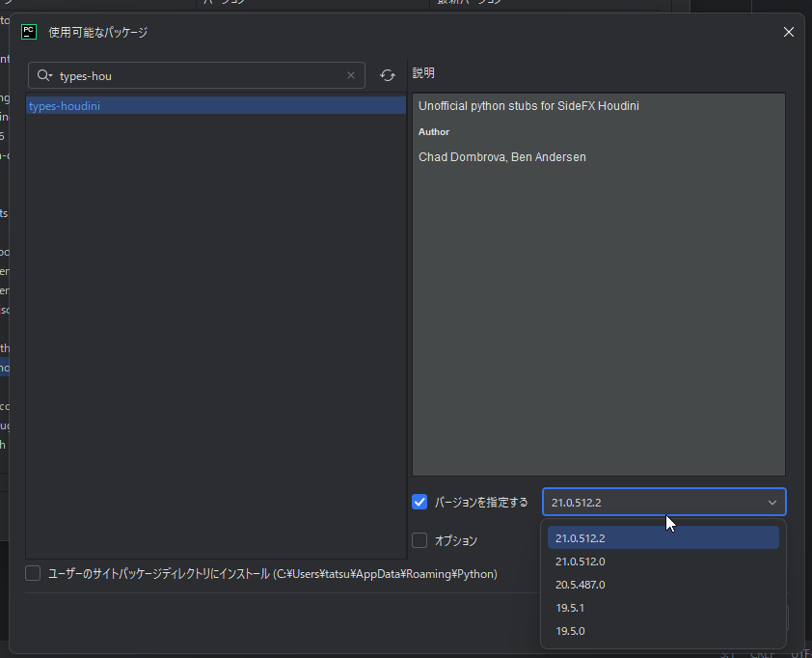Open search history via magnifier icon
This screenshot has width=812, height=658.
44,75
